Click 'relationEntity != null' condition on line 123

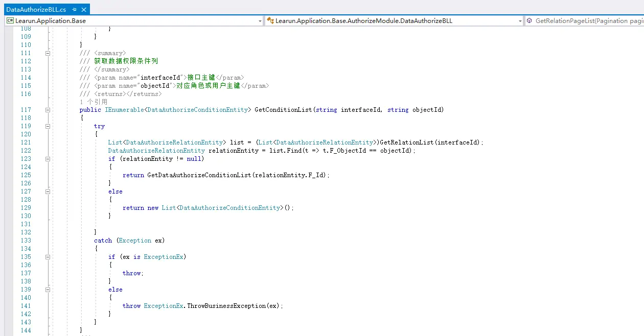coord(162,159)
